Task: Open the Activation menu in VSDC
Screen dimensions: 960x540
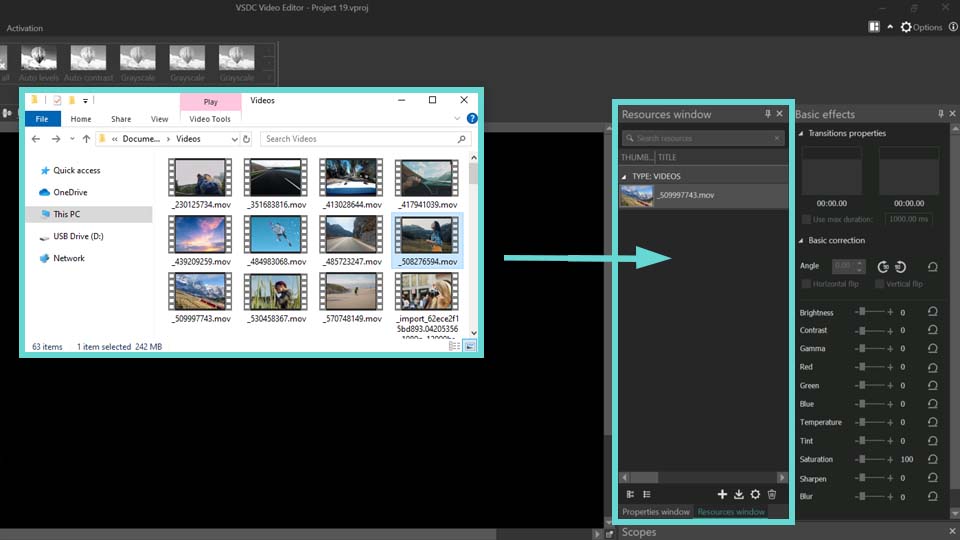Action: pos(24,28)
